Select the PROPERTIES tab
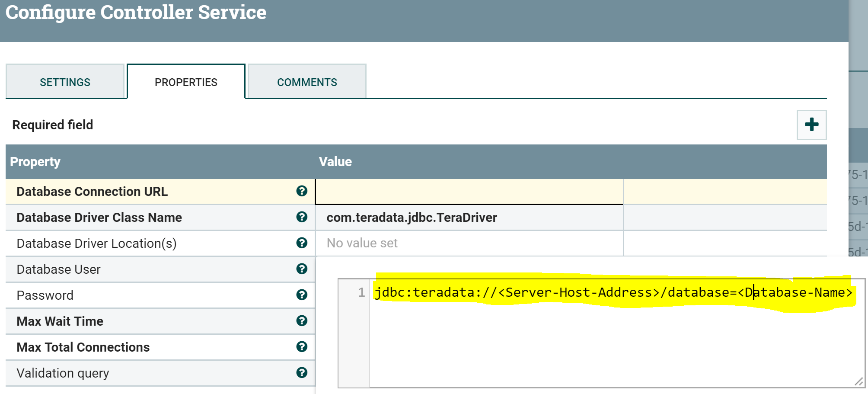 [x=186, y=81]
